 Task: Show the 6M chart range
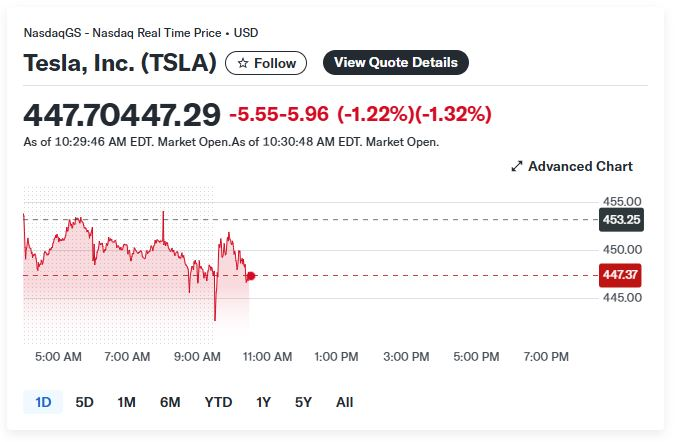(170, 402)
